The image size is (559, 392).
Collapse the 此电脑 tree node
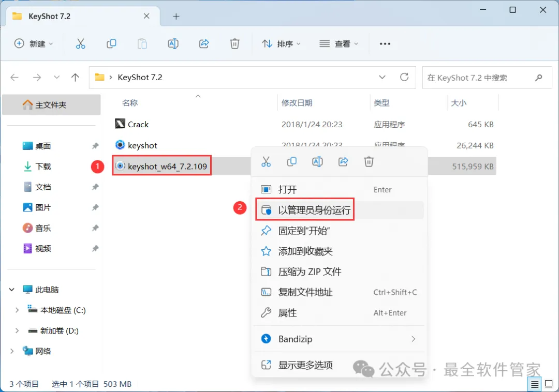12,290
